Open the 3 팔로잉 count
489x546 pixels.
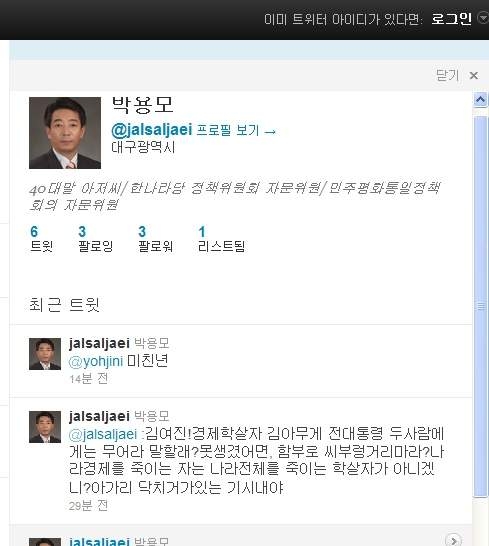(96, 239)
